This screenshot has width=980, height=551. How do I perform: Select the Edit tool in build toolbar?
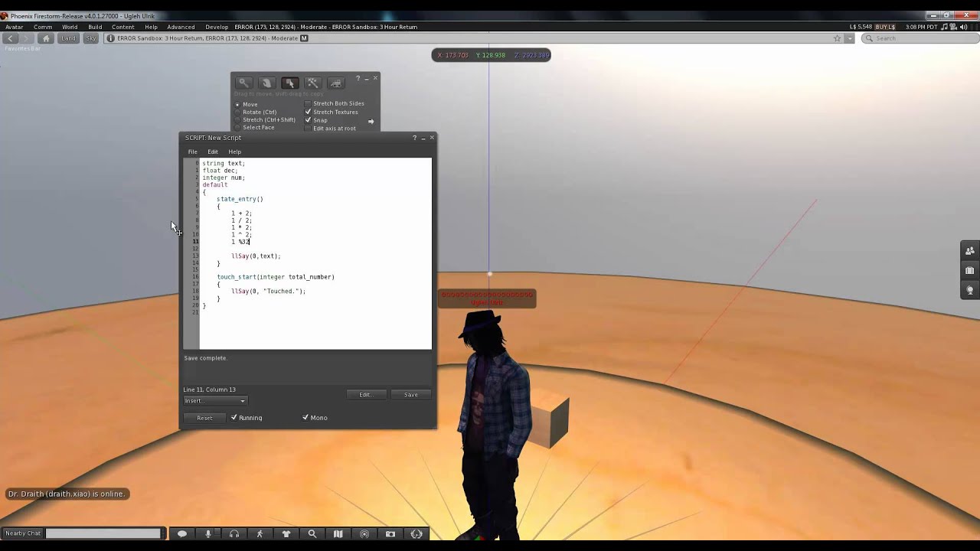coord(289,83)
